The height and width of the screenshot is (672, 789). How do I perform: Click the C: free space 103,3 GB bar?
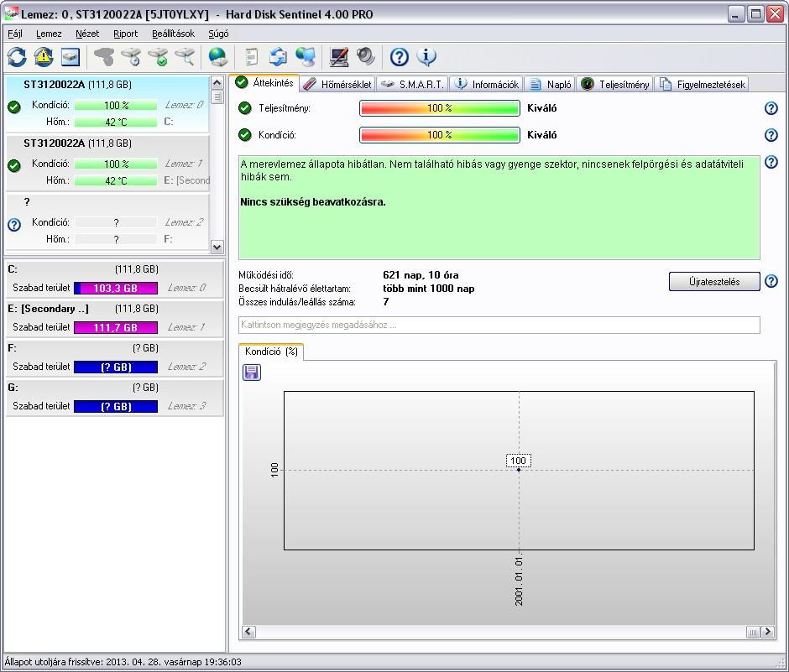(x=116, y=289)
